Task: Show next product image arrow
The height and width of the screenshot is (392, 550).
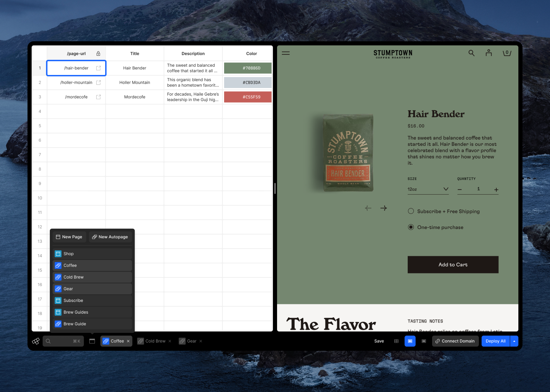Action: (384, 208)
